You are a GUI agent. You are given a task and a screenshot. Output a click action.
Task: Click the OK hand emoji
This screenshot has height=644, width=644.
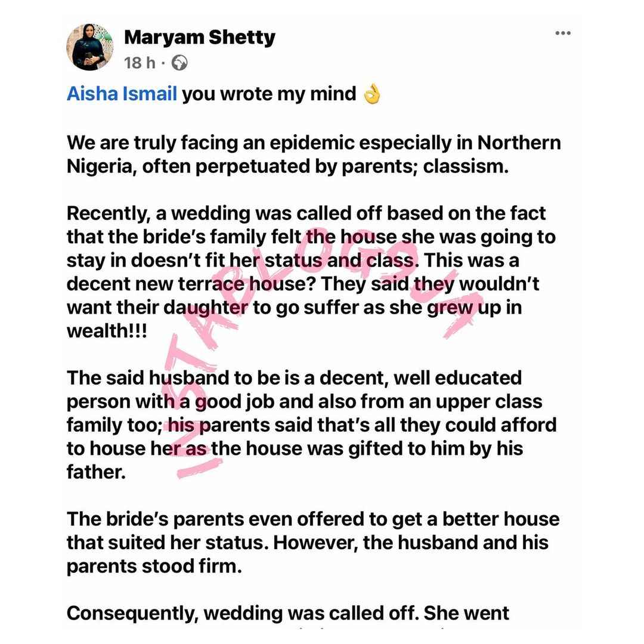click(x=372, y=94)
